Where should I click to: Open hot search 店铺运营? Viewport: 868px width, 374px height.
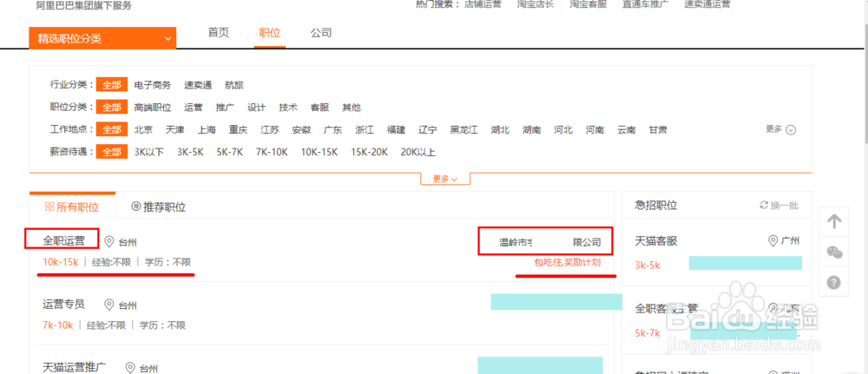click(483, 3)
